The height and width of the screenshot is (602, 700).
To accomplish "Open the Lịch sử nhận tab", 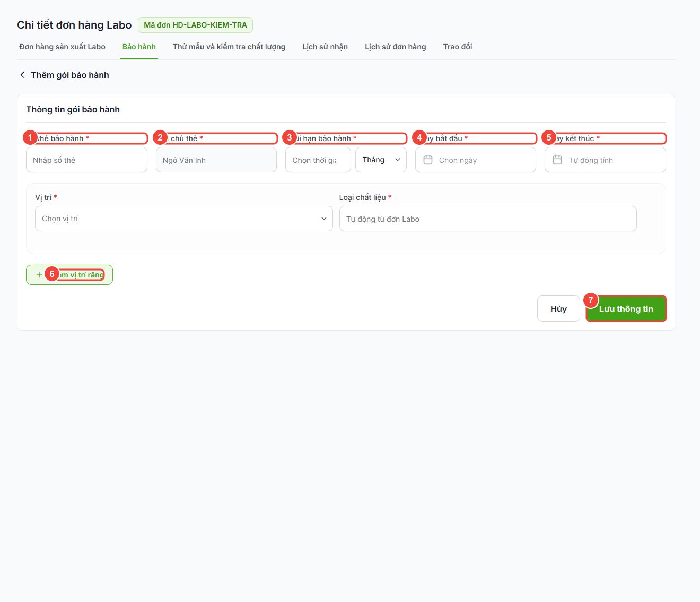I will (x=325, y=47).
